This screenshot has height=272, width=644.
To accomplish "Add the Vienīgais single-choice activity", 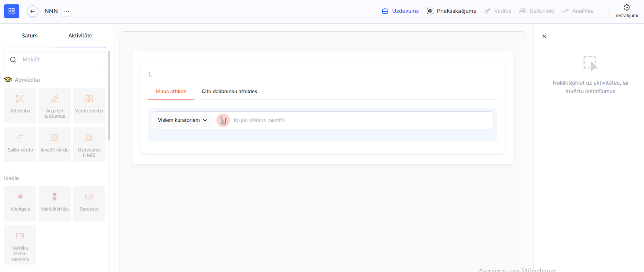I will click(x=20, y=204).
